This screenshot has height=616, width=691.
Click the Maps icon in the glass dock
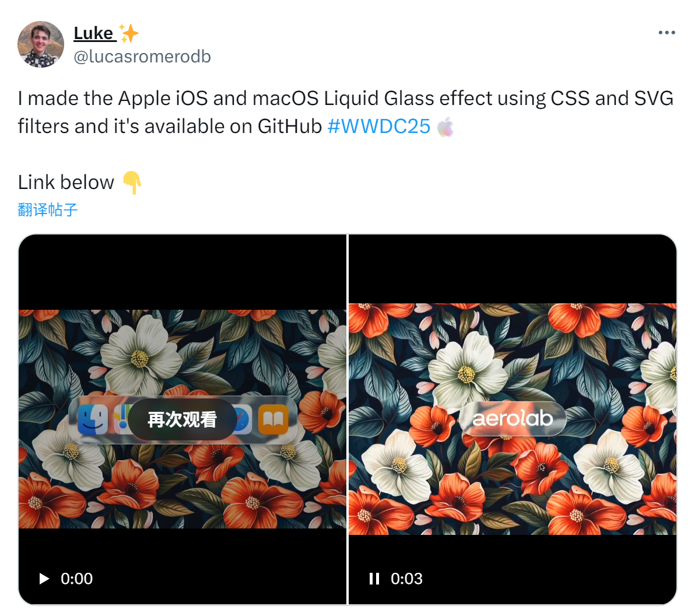122,419
